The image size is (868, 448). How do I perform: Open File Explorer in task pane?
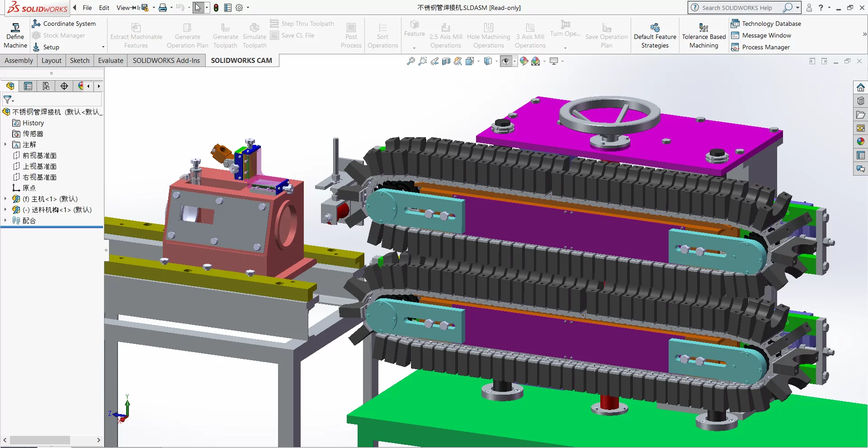coord(861,114)
